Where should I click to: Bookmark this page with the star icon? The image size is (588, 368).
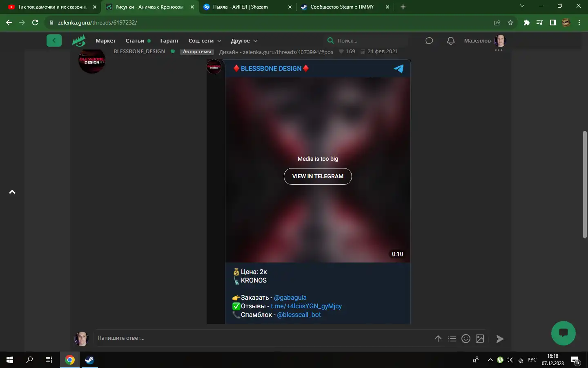click(x=510, y=22)
